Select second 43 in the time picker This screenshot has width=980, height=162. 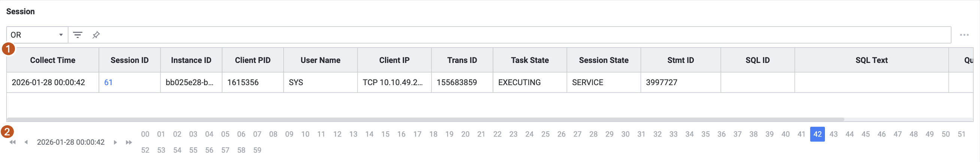pos(834,134)
